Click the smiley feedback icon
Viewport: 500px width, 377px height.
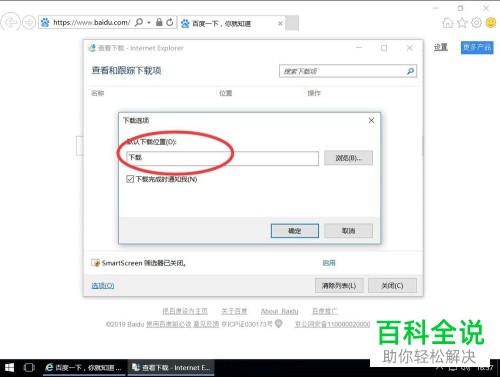pos(491,23)
